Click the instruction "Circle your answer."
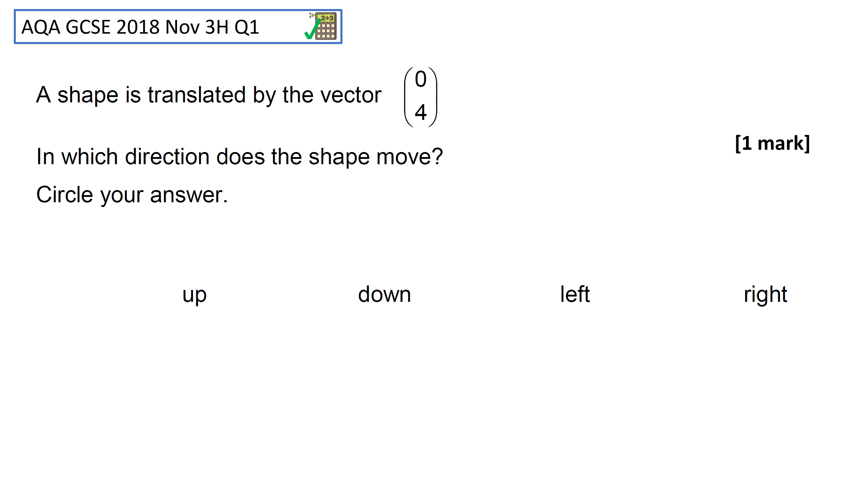This screenshot has width=868, height=488. click(132, 195)
